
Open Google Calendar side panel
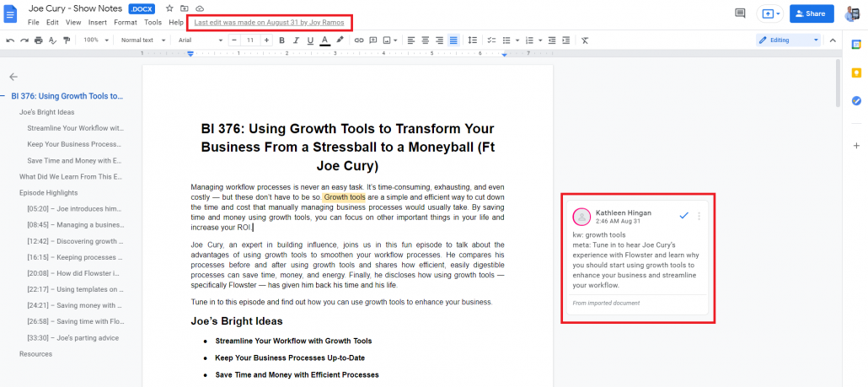[856, 44]
